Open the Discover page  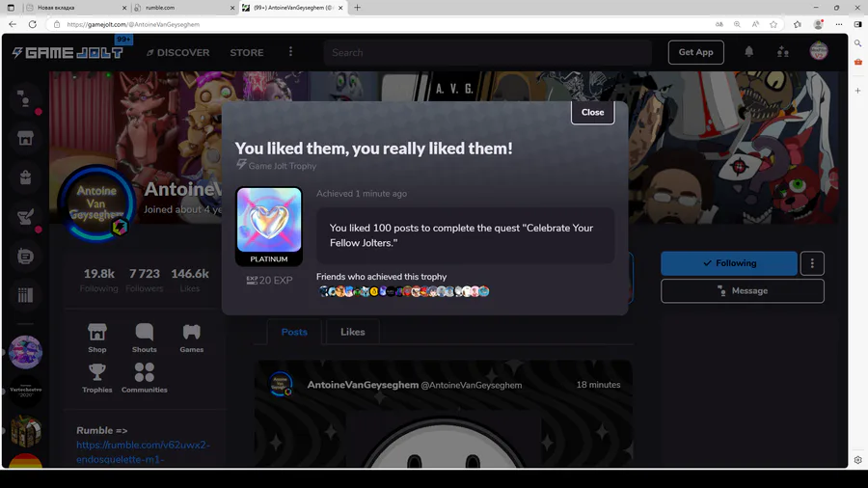177,53
